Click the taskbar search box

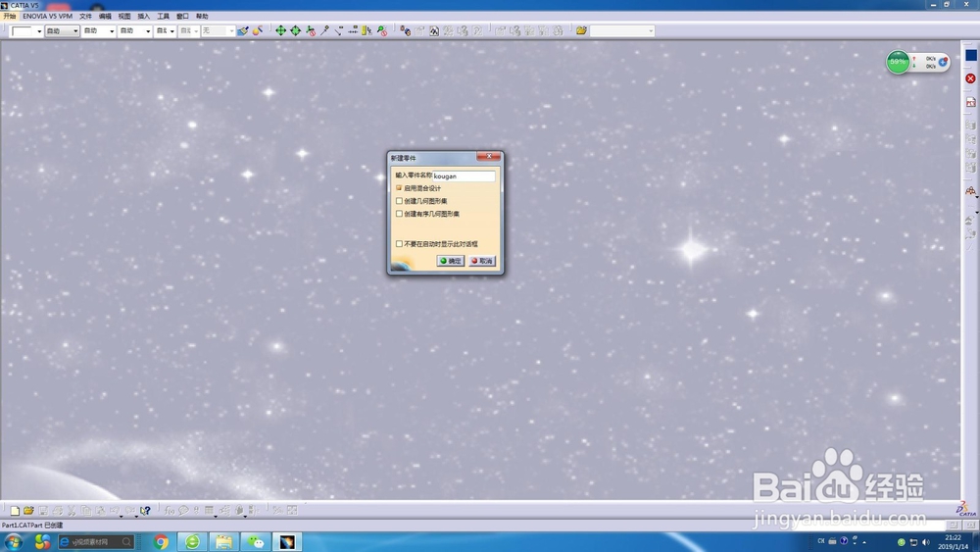(x=96, y=541)
